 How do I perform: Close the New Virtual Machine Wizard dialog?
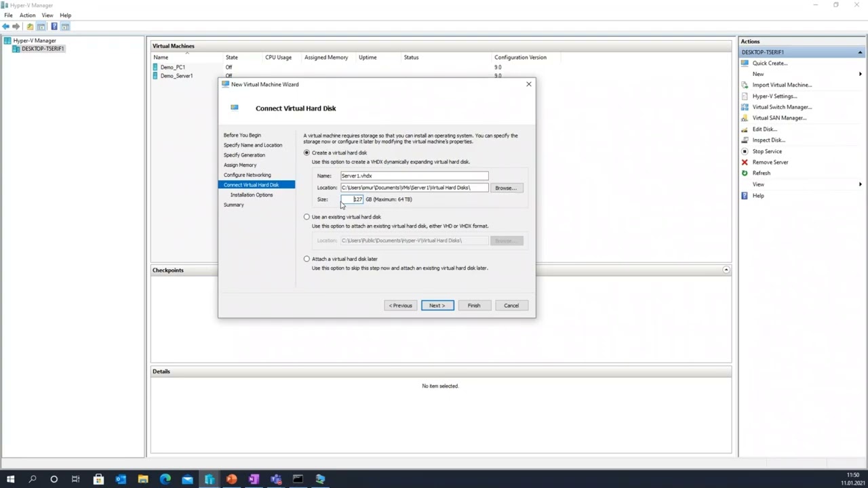point(529,84)
